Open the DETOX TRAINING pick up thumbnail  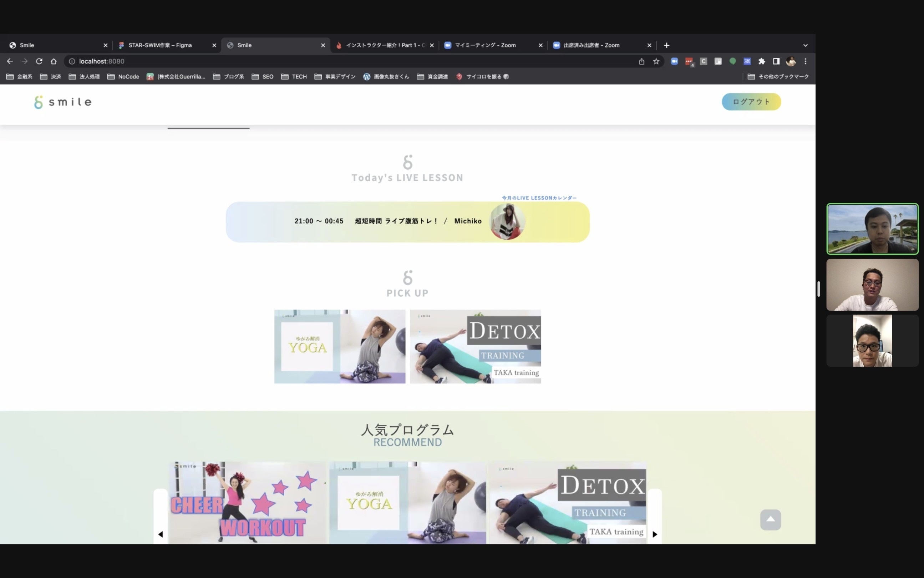pos(475,346)
